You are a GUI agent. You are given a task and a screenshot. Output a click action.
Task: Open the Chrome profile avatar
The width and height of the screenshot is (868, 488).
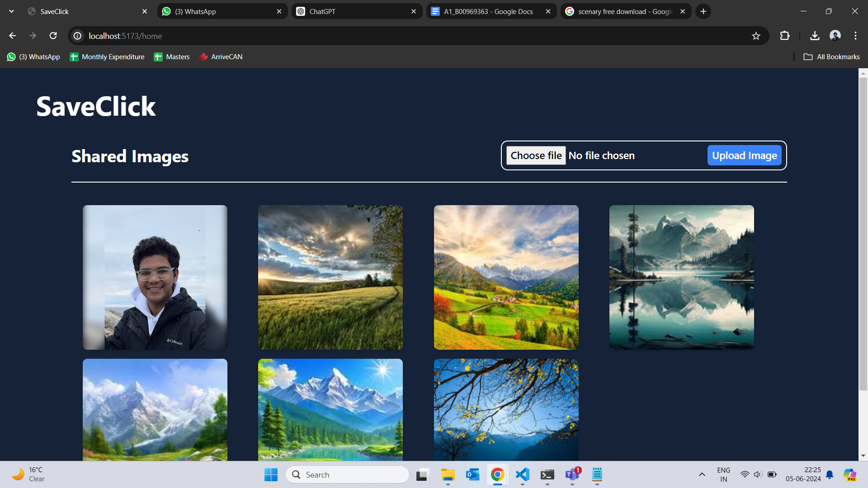click(x=835, y=36)
